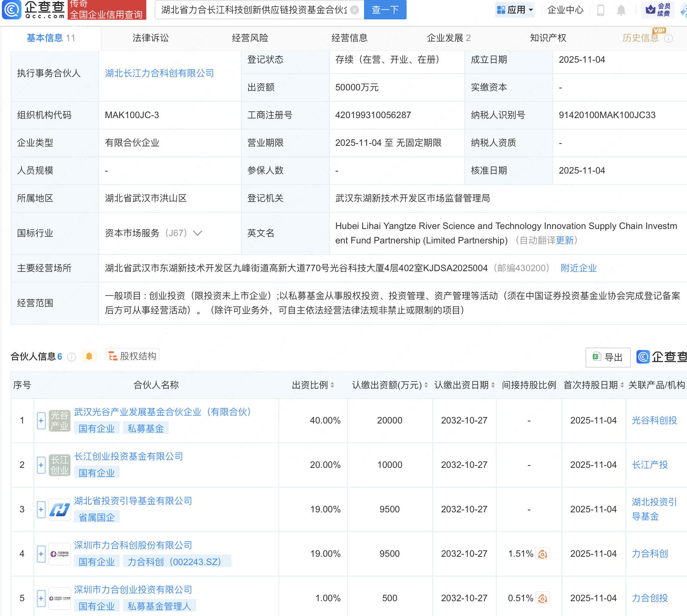This screenshot has height=616, width=687.
Task: Sort by 认缴出资日期 column
Action: pos(493,385)
